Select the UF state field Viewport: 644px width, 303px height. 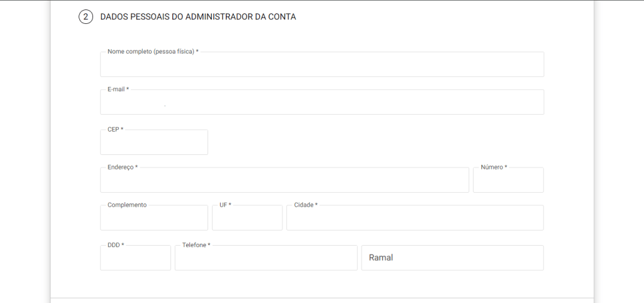[247, 219]
